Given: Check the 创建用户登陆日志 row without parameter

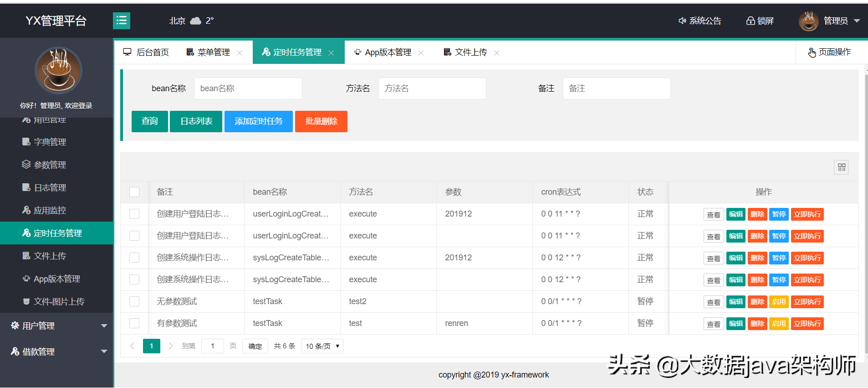Looking at the screenshot, I should 134,236.
